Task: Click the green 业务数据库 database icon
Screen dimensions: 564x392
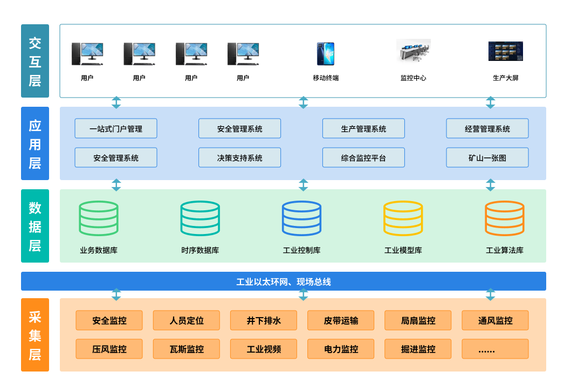Action: (99, 218)
